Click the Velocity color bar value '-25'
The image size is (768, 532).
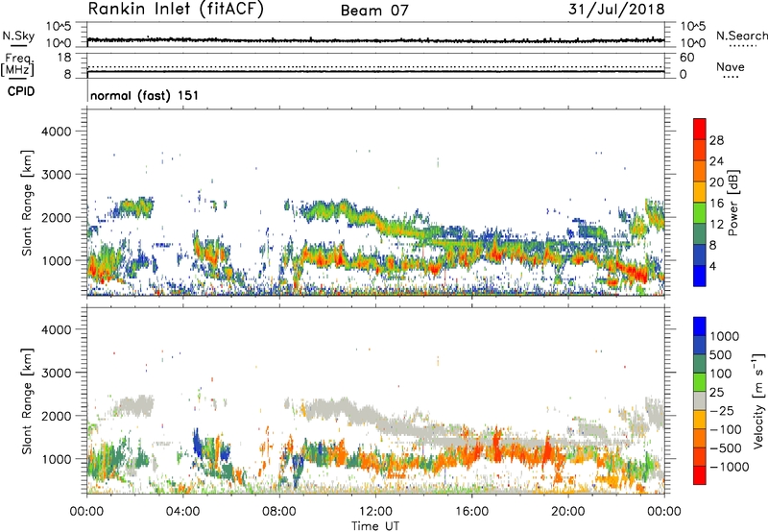pos(722,410)
